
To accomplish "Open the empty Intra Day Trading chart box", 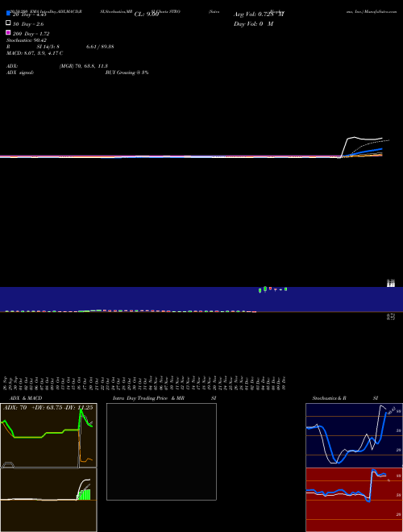I will click(161, 451).
